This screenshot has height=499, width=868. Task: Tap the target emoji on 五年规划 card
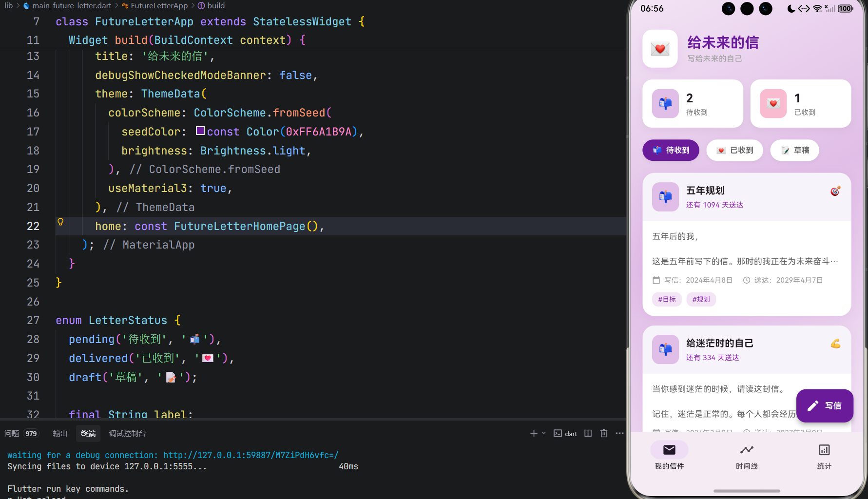pyautogui.click(x=835, y=191)
